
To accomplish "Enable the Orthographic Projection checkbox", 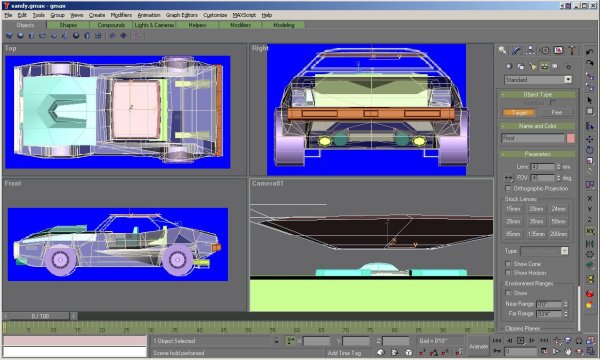I will click(508, 188).
